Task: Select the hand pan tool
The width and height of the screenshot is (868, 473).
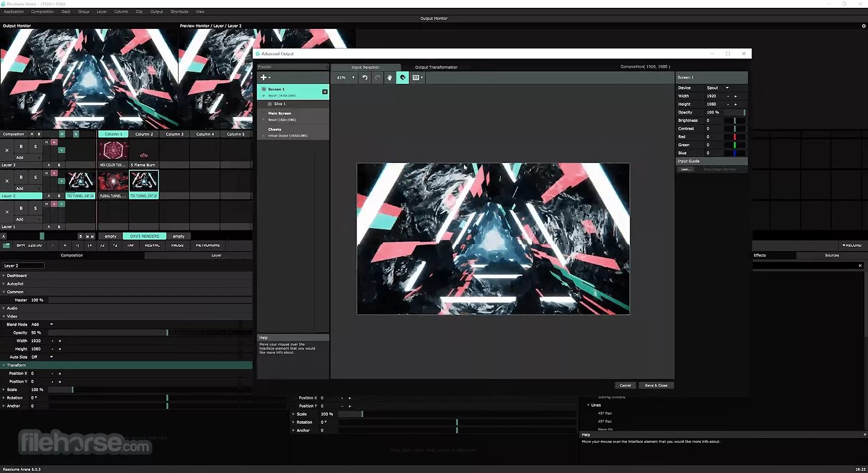Action: click(x=390, y=78)
